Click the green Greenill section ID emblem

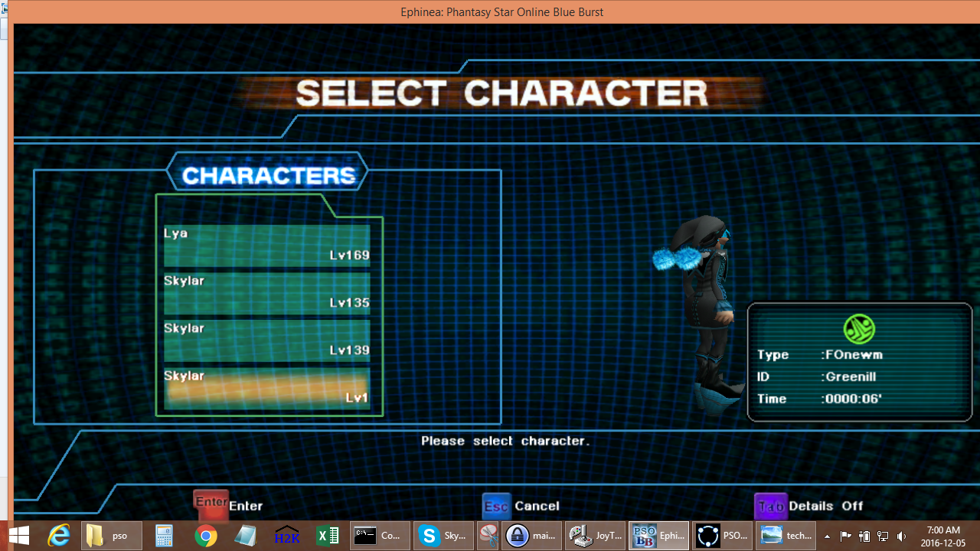[x=859, y=329]
